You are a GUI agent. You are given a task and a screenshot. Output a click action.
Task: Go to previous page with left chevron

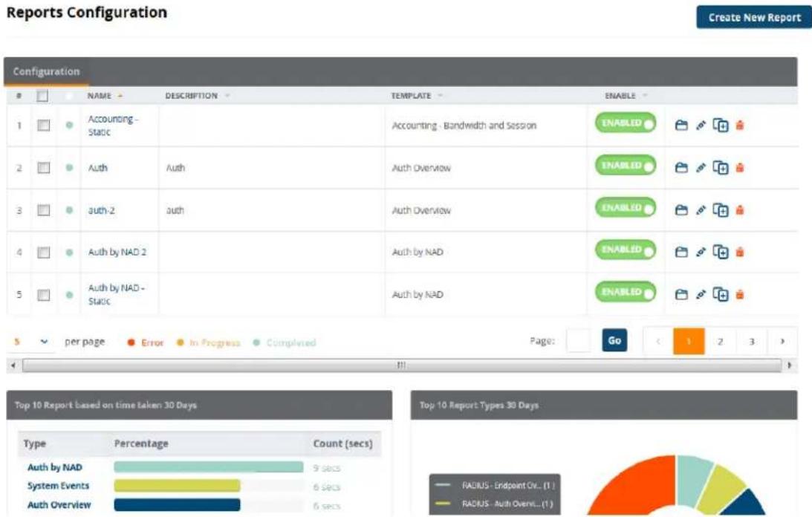(658, 342)
